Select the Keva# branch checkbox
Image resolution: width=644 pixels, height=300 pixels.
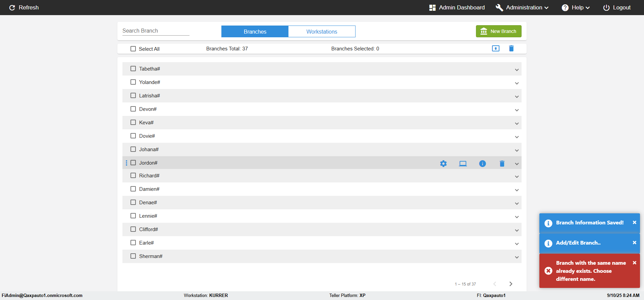point(133,122)
